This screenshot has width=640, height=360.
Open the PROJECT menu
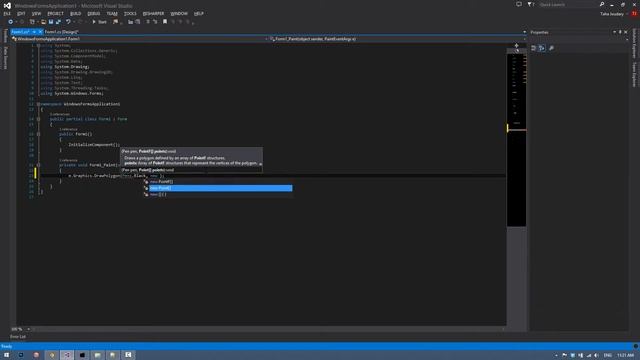click(x=55, y=13)
